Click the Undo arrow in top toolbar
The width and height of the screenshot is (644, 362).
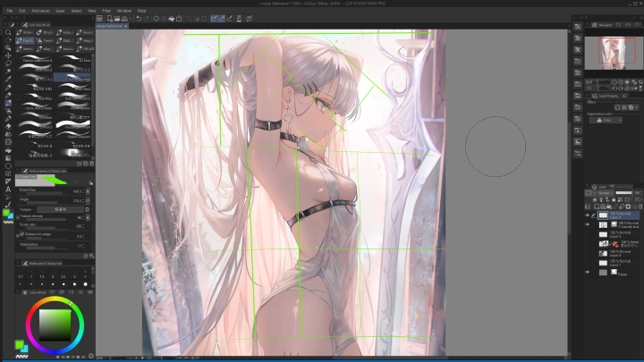pos(139,19)
